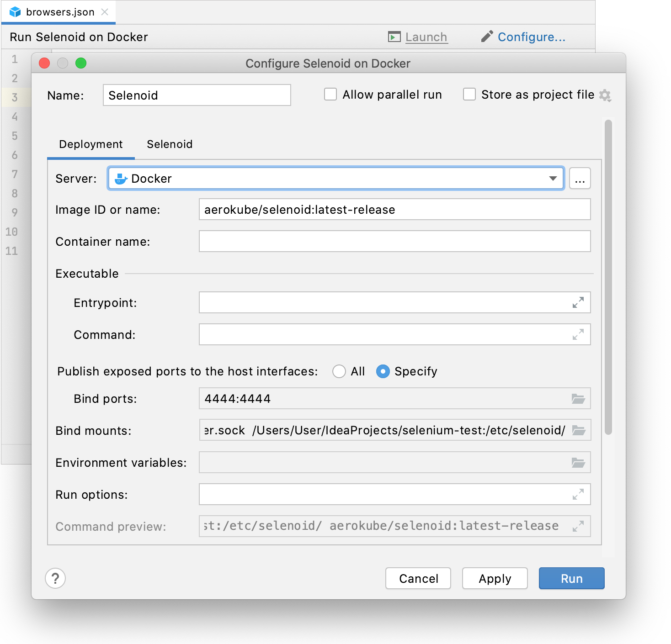Click the Docker whale icon in Server field
This screenshot has height=644, width=671.
tap(121, 178)
